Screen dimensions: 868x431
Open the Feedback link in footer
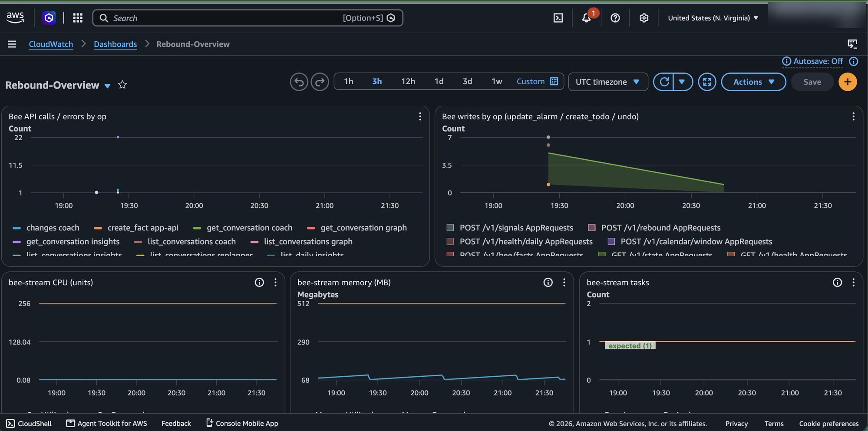tap(176, 423)
